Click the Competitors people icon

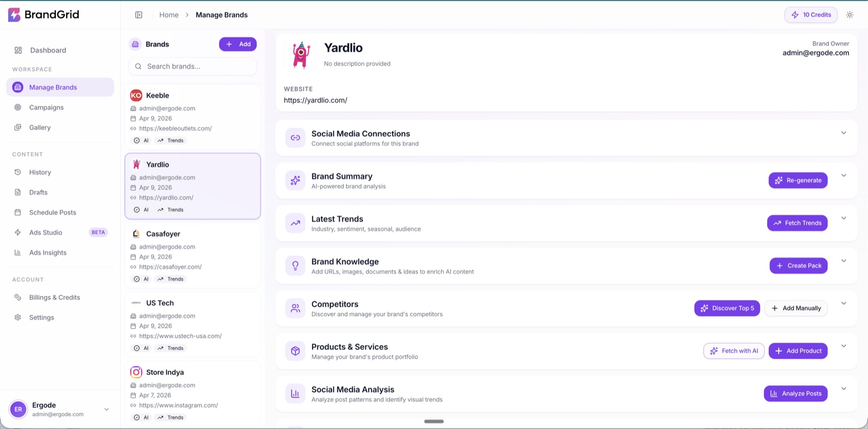tap(295, 308)
